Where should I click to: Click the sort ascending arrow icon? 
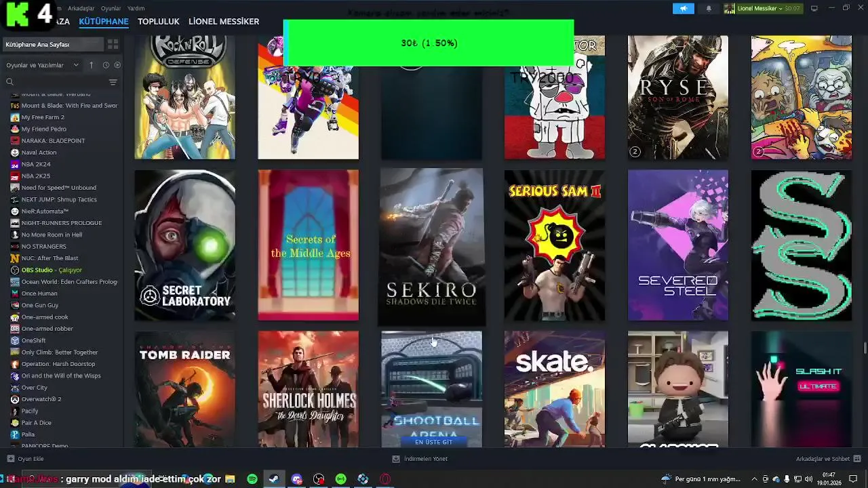(x=92, y=65)
